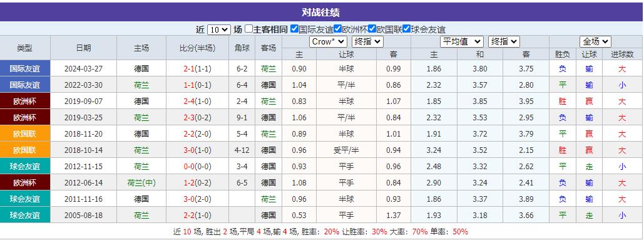Open the Crow* bookmaker dropdown
The height and width of the screenshot is (240, 644).
328,41
